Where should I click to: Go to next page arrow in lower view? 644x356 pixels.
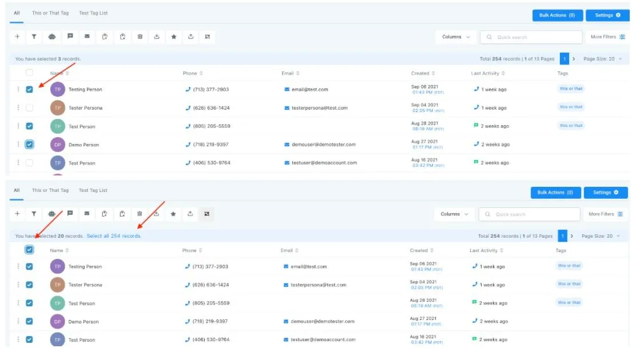tap(572, 236)
